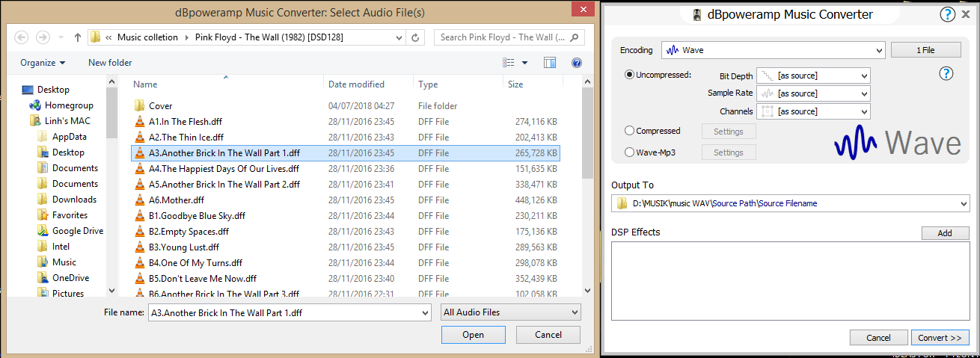Refresh the current folder in the address bar
Screen dimensions: 980x358
tap(417, 37)
